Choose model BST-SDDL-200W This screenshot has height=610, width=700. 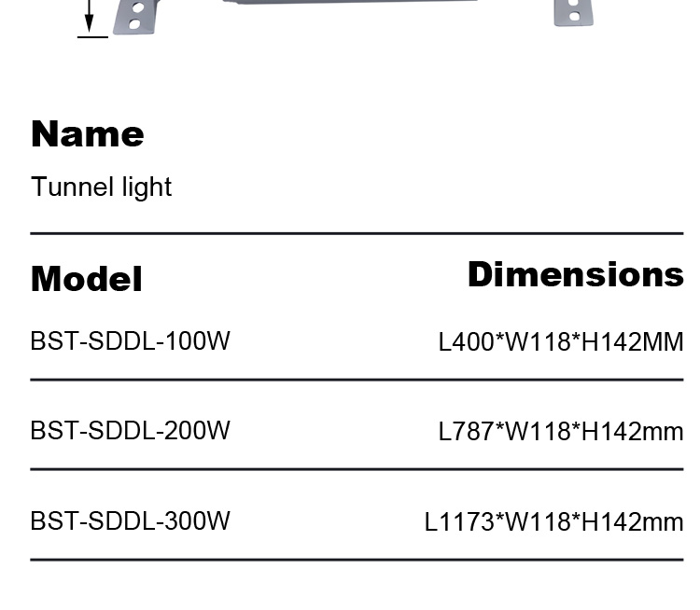pos(130,431)
